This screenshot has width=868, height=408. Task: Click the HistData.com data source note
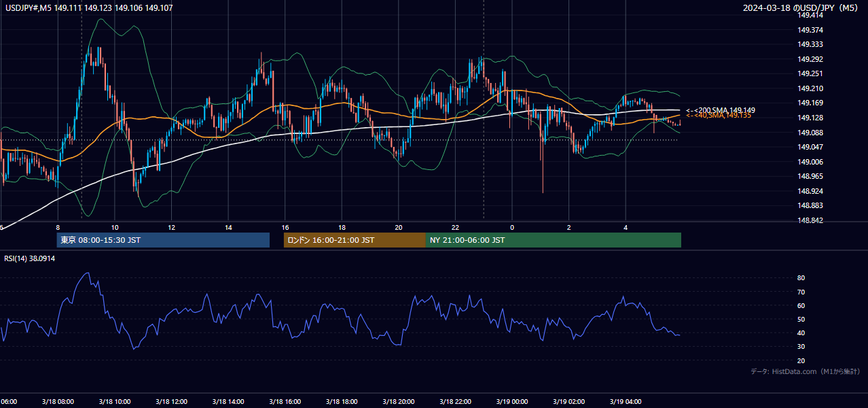[805, 371]
